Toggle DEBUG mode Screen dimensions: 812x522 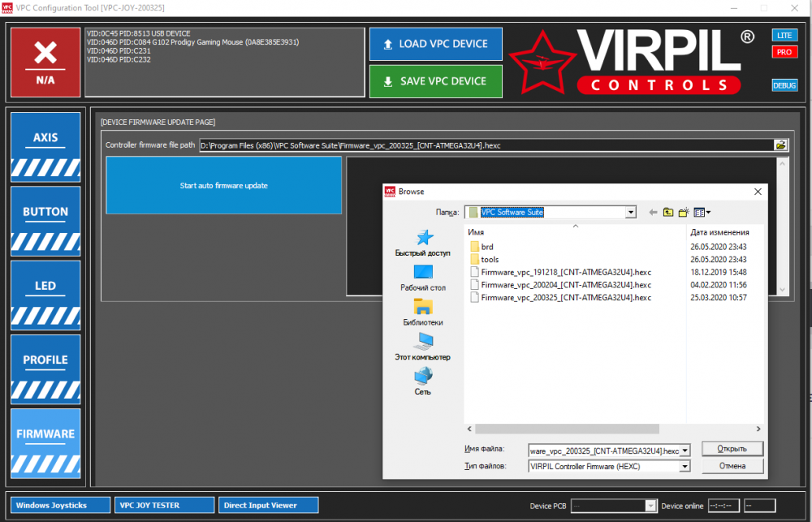click(x=784, y=85)
